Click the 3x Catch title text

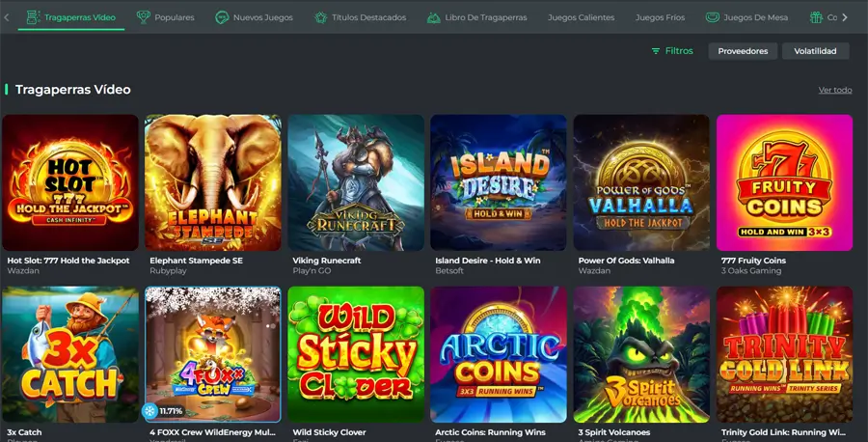[24, 432]
